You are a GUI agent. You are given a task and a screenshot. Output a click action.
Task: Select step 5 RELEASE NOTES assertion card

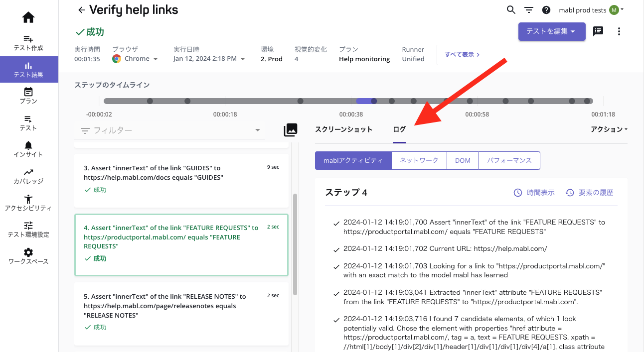(181, 314)
